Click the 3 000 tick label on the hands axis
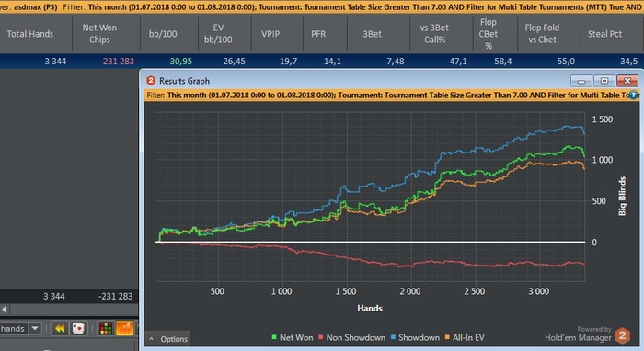644x351 pixels. [x=538, y=291]
